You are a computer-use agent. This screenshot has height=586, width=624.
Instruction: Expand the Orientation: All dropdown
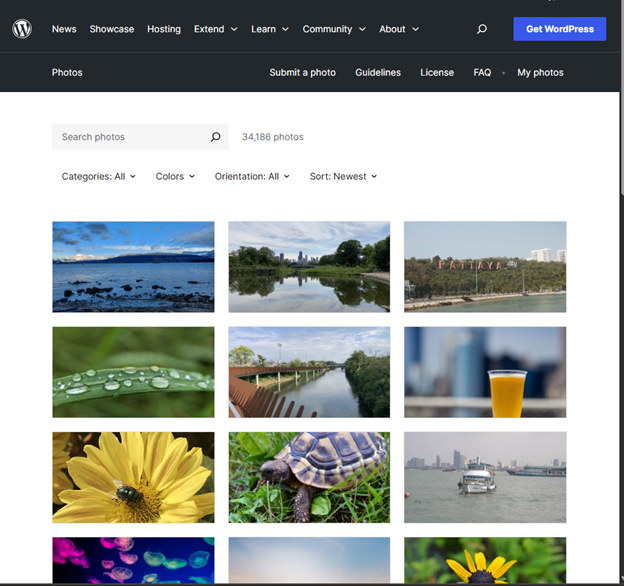tap(252, 176)
